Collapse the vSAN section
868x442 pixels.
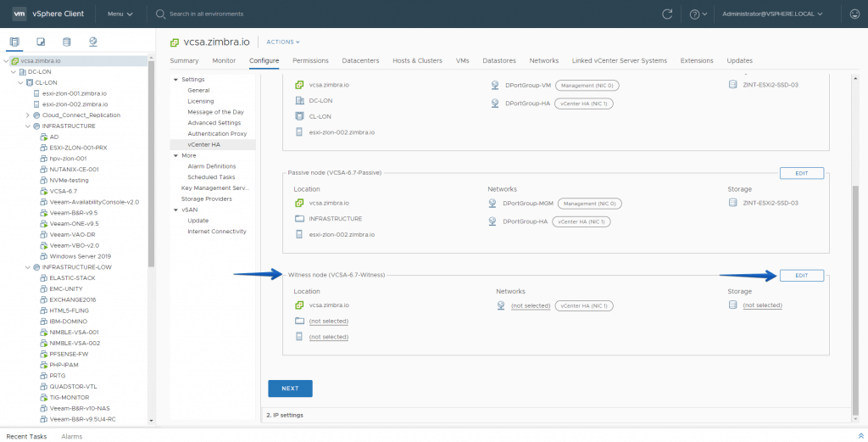176,210
